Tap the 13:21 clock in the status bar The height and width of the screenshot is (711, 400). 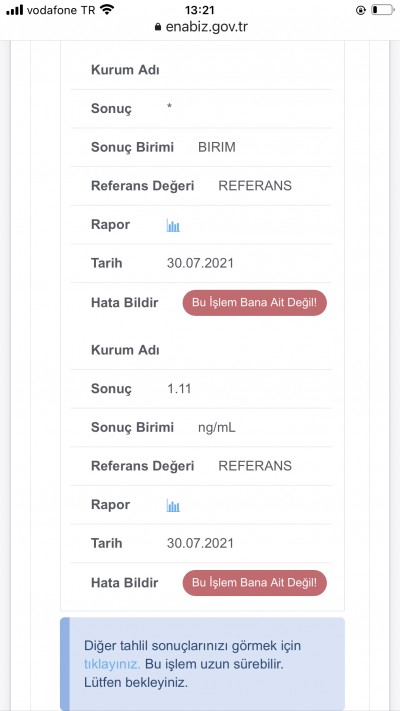(x=200, y=10)
